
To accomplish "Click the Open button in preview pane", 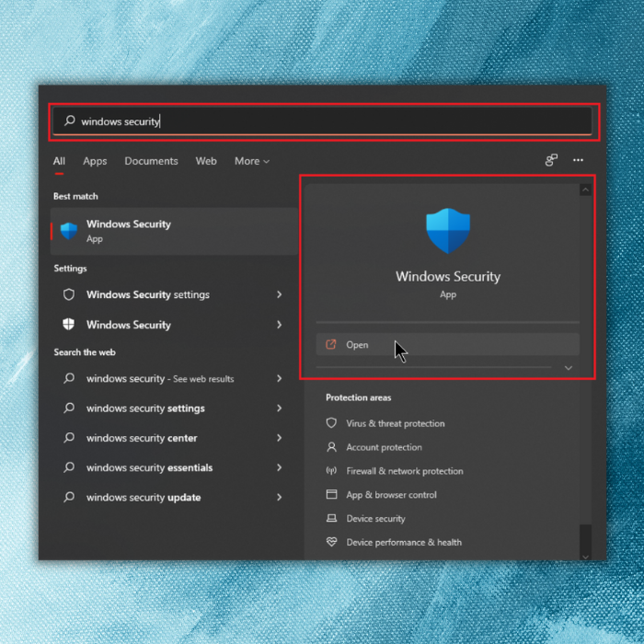I will [x=448, y=345].
